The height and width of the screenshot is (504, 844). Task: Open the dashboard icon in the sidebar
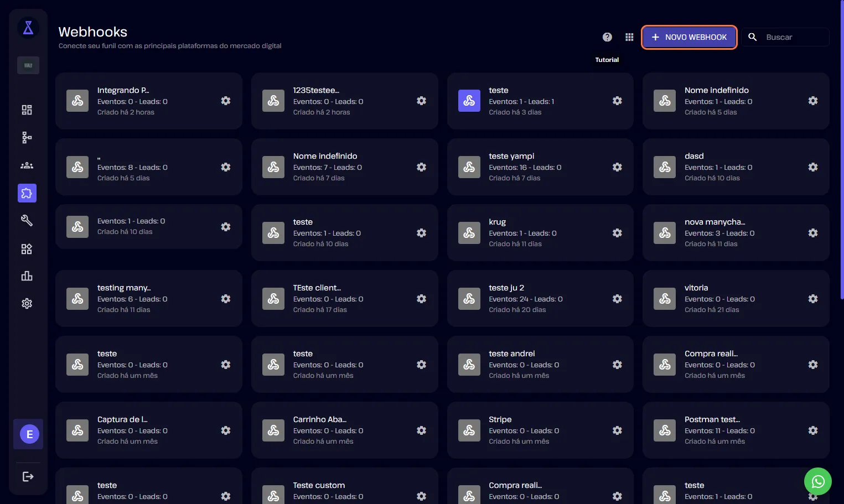pos(27,110)
